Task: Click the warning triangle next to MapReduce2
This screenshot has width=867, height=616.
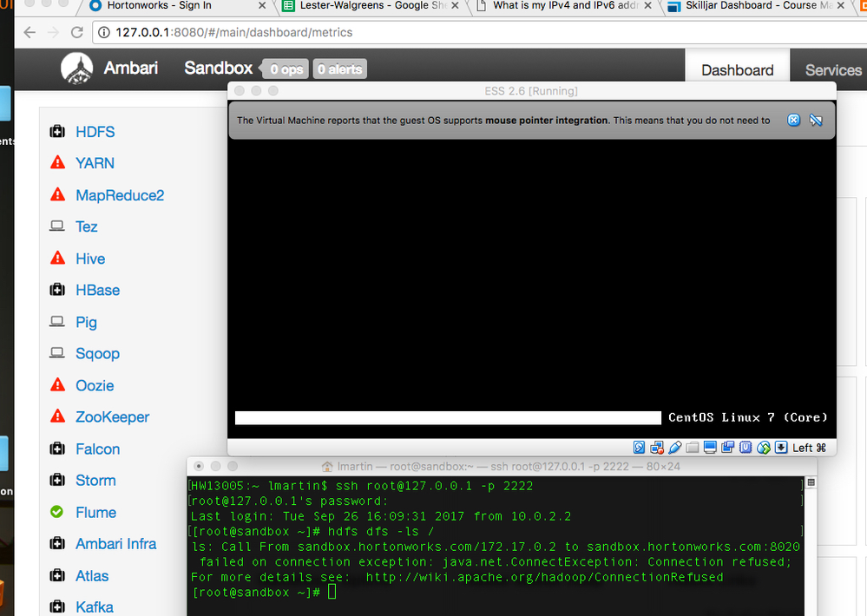Action: click(x=57, y=194)
